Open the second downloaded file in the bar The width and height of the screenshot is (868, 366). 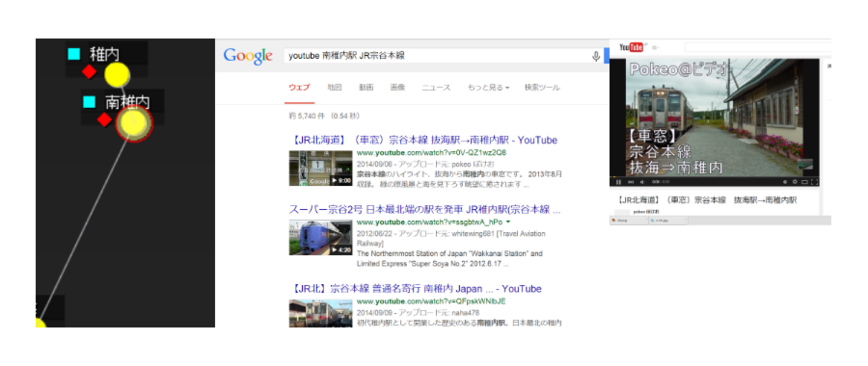tap(668, 220)
